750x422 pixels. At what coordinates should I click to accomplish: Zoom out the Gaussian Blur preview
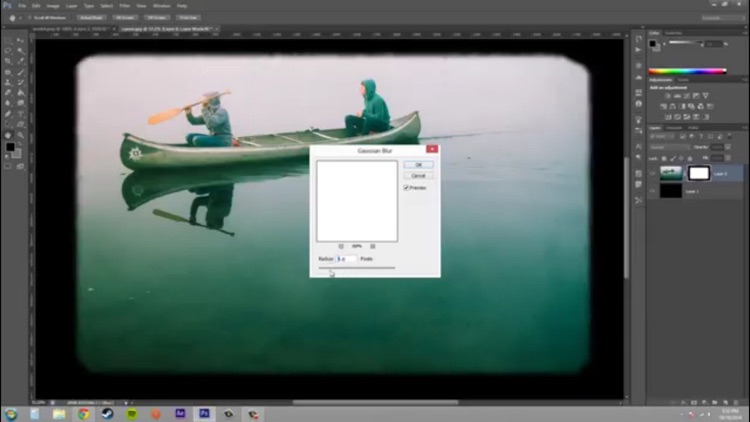pos(341,246)
